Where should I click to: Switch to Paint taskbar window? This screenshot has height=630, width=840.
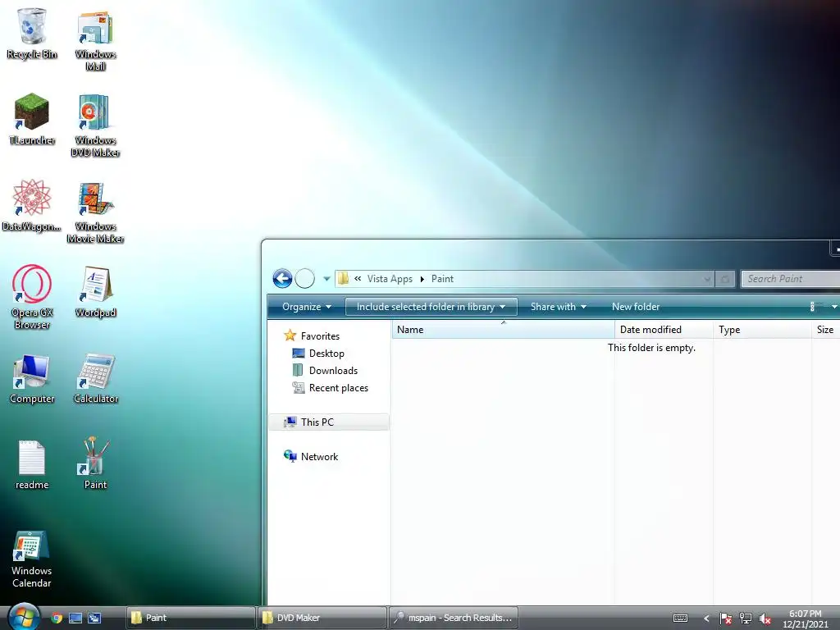pos(190,618)
